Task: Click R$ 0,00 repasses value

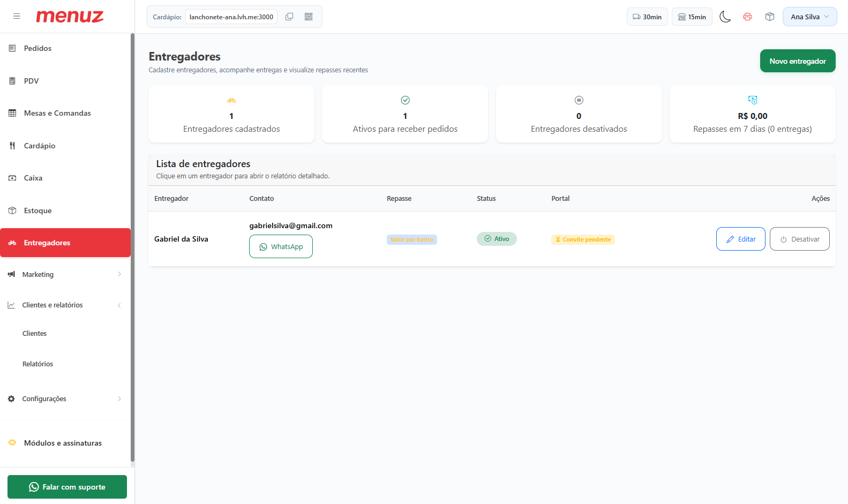Action: 753,116
